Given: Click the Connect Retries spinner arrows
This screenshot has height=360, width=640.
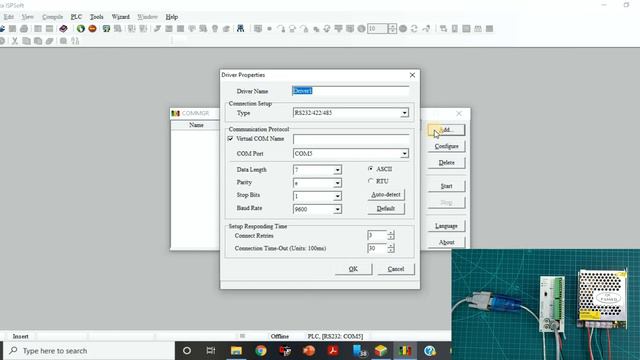Looking at the screenshot, I should click(x=391, y=235).
